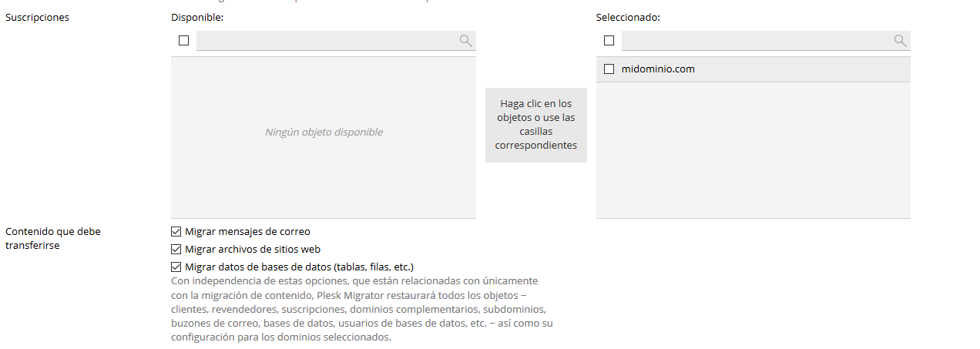Uncheck the Migrar mensajes de correo checkbox
This screenshot has width=980, height=349.
(176, 231)
